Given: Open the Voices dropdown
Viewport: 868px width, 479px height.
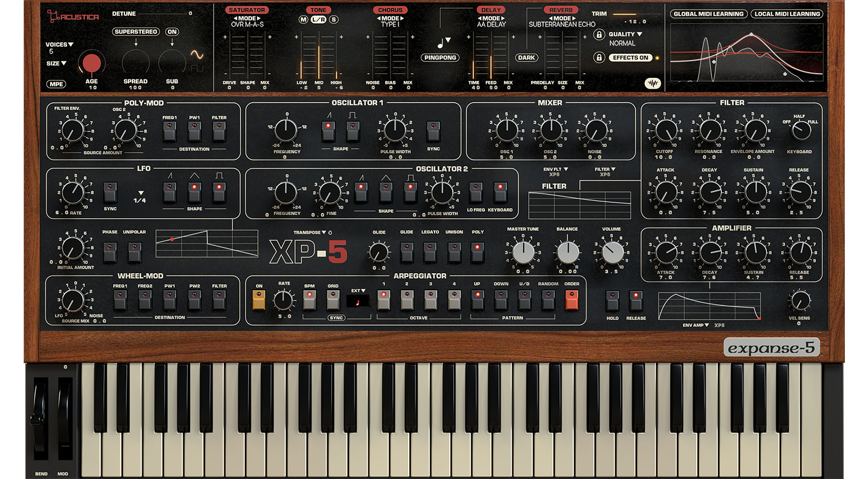Looking at the screenshot, I should [59, 45].
